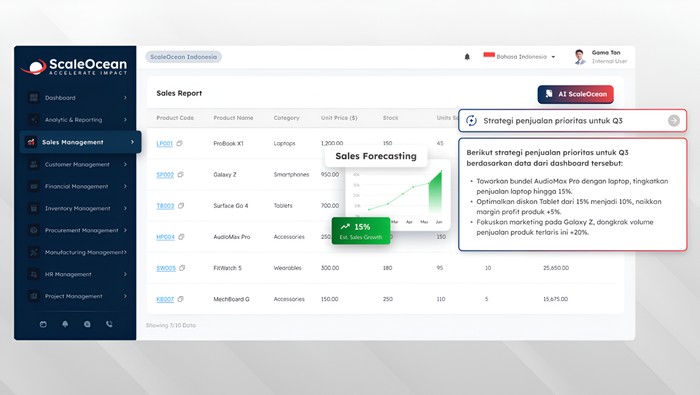Expand Procurement Management chevron
Image resolution: width=700 pixels, height=395 pixels.
point(125,230)
